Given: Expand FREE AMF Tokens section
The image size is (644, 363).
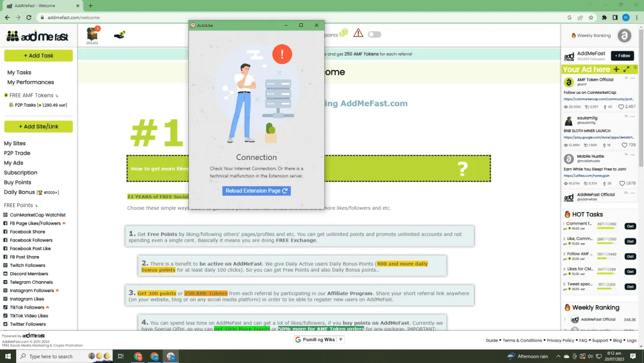Looking at the screenshot, I should [x=31, y=95].
